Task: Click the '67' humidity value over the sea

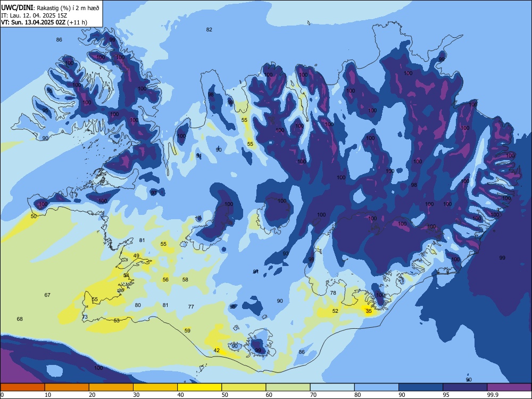Action: [x=47, y=295]
